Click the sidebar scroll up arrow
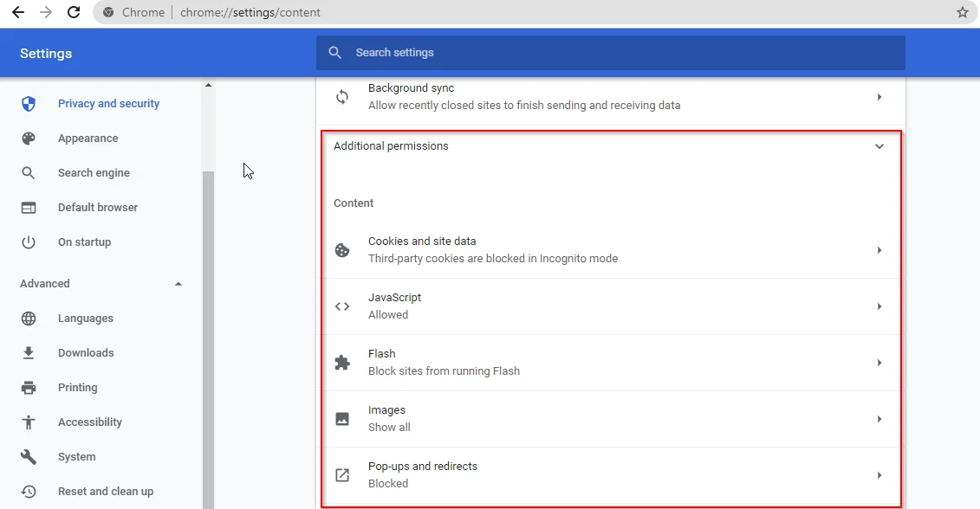980x509 pixels. click(x=208, y=85)
